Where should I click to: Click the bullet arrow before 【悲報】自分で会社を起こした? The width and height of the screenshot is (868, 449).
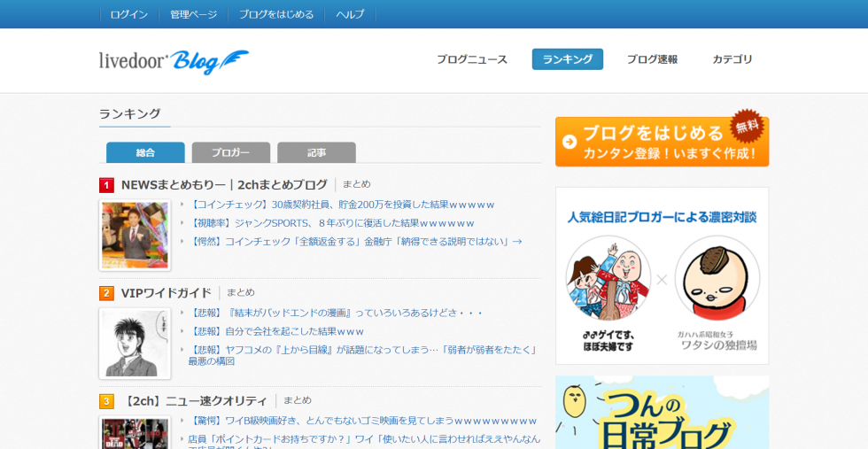182,331
